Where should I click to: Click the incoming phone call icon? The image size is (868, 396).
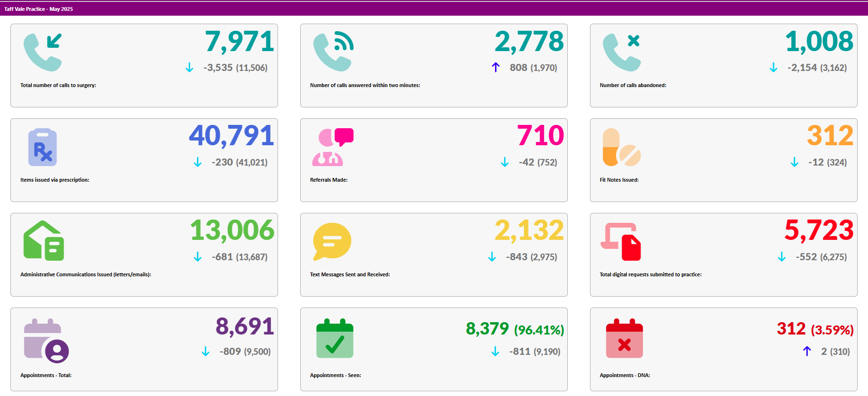(x=43, y=52)
